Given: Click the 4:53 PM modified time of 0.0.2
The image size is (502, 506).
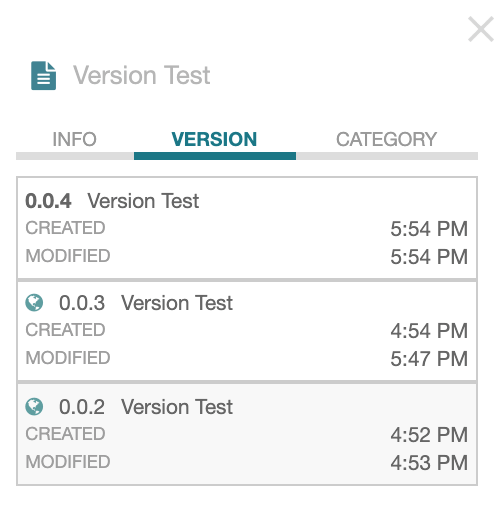Looking at the screenshot, I should point(429,463).
